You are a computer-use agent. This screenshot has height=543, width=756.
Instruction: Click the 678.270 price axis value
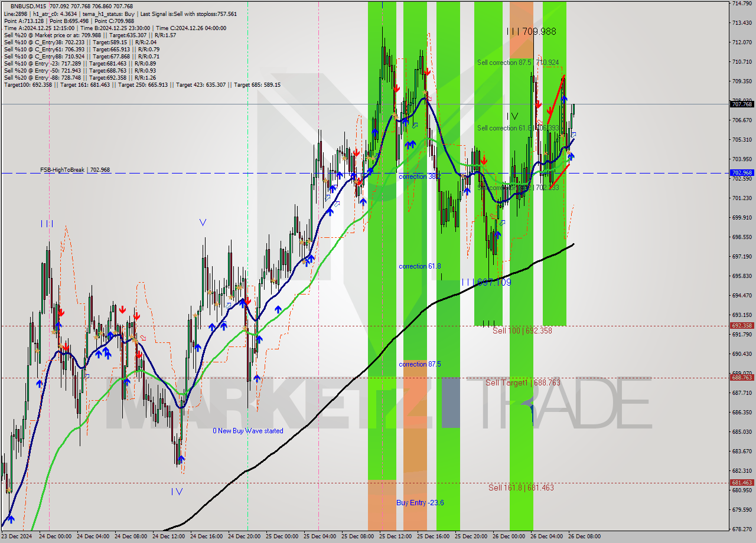742,529
